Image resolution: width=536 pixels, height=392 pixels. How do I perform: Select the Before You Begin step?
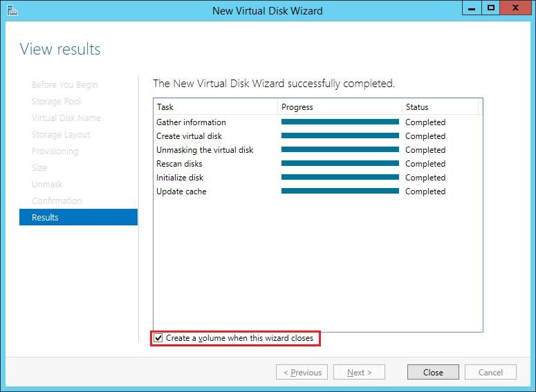pyautogui.click(x=65, y=84)
